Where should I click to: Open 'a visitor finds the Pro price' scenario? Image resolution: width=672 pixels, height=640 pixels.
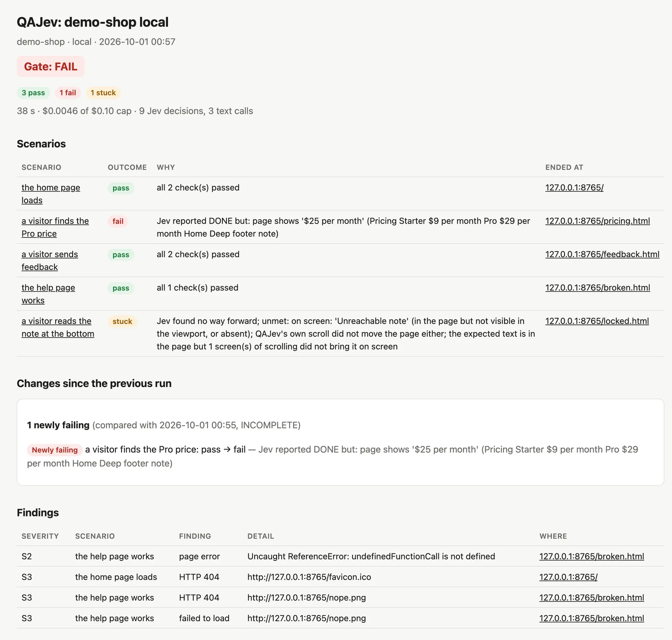tap(55, 227)
